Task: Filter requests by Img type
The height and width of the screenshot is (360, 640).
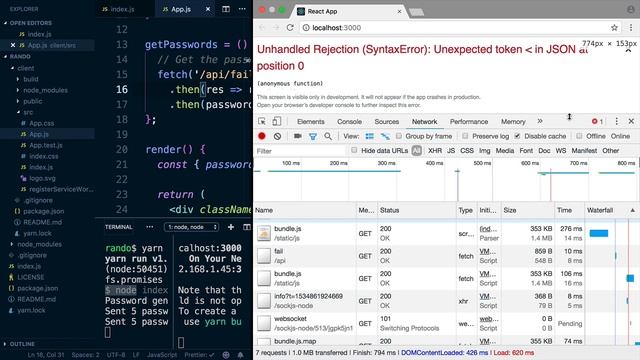Action: point(484,151)
